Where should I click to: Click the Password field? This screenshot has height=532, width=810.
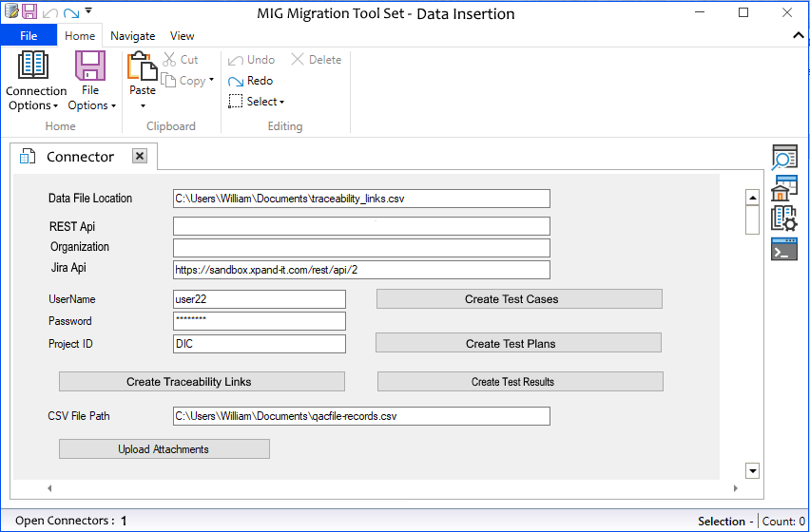click(260, 321)
